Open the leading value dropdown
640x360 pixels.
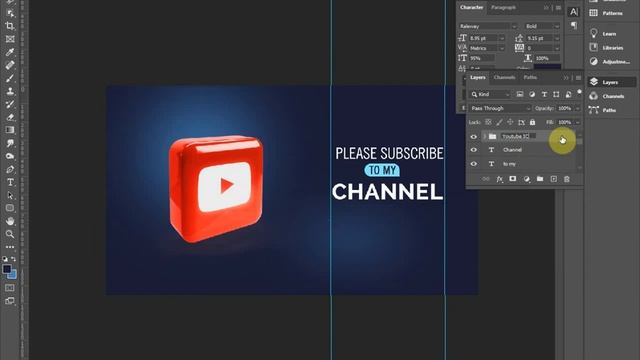click(x=556, y=38)
